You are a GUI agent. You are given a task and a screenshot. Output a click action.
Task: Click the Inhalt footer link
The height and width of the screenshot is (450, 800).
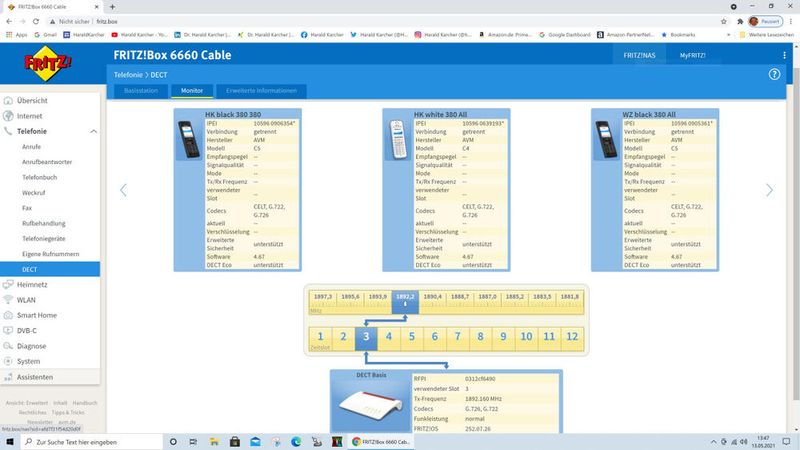click(x=60, y=403)
